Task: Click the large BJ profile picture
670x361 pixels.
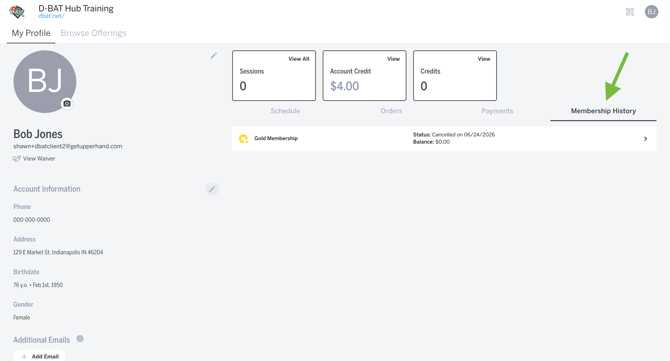Action: pyautogui.click(x=45, y=82)
